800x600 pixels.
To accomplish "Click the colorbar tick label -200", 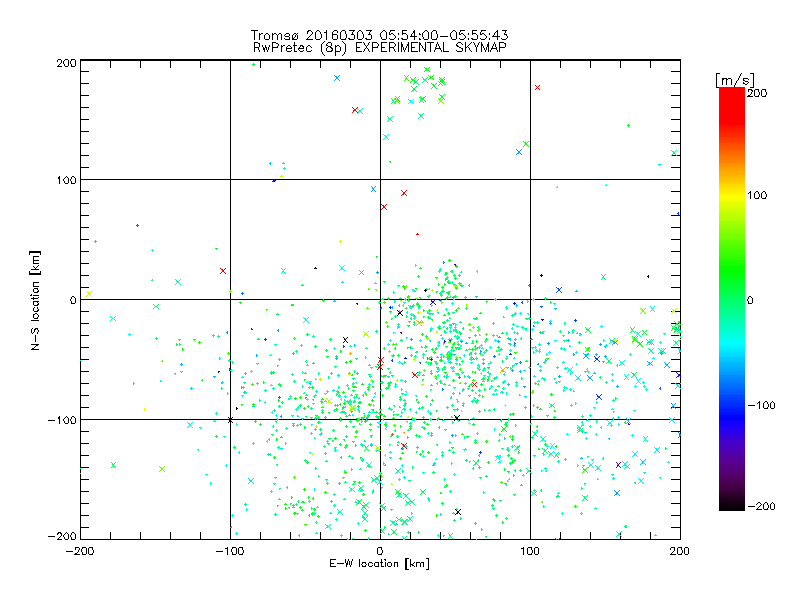I will pyautogui.click(x=761, y=506).
